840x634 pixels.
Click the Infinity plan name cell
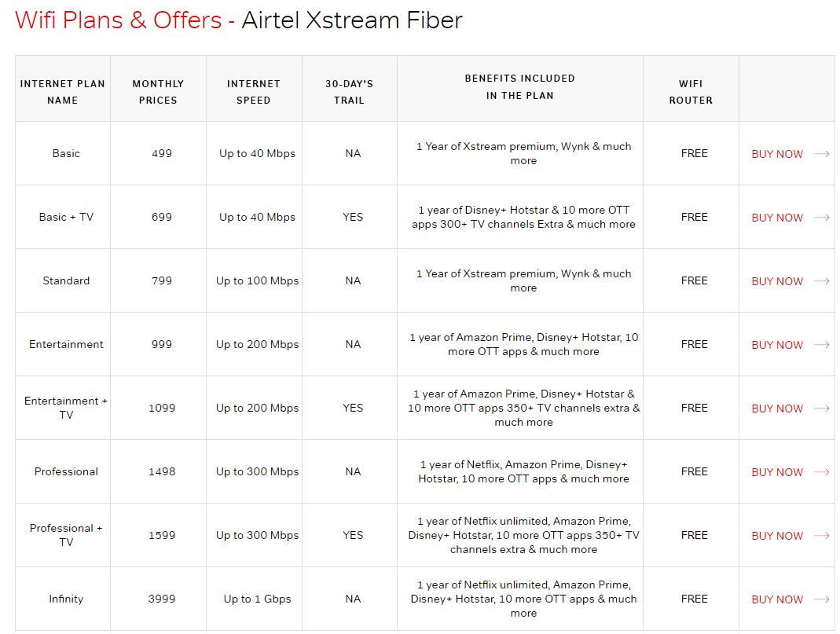[x=66, y=599]
